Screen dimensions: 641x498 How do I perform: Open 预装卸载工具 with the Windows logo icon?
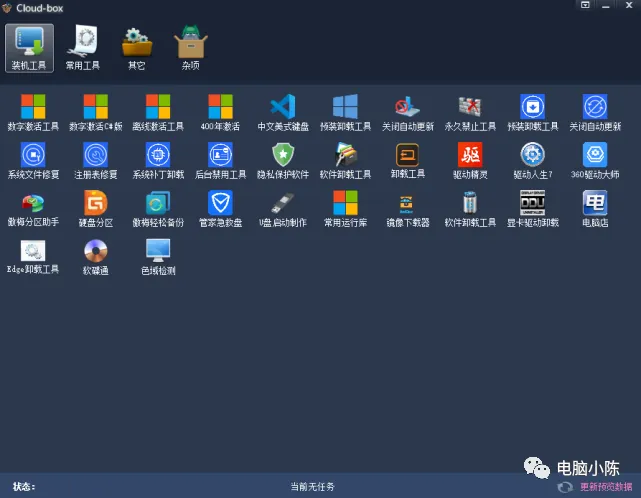pyautogui.click(x=345, y=112)
